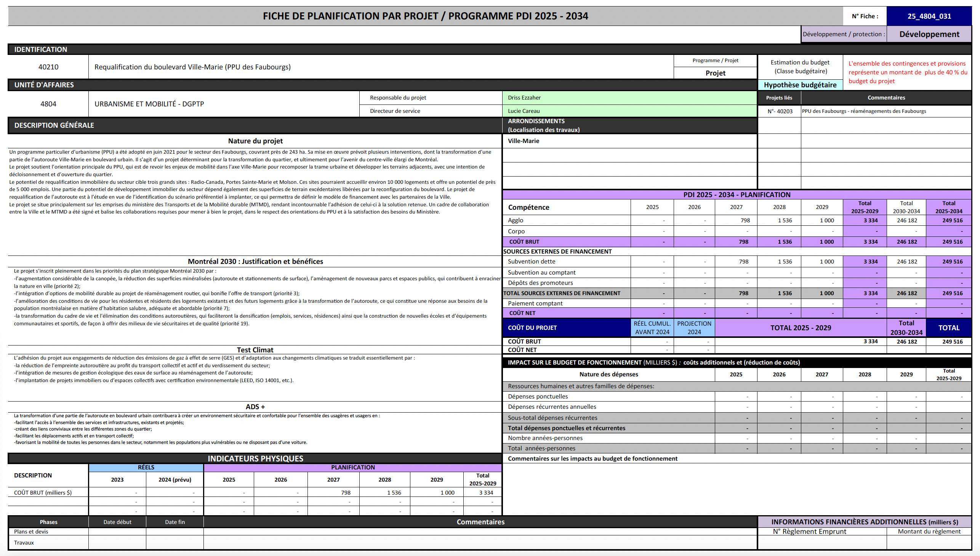Select the Projet type cell

[715, 73]
